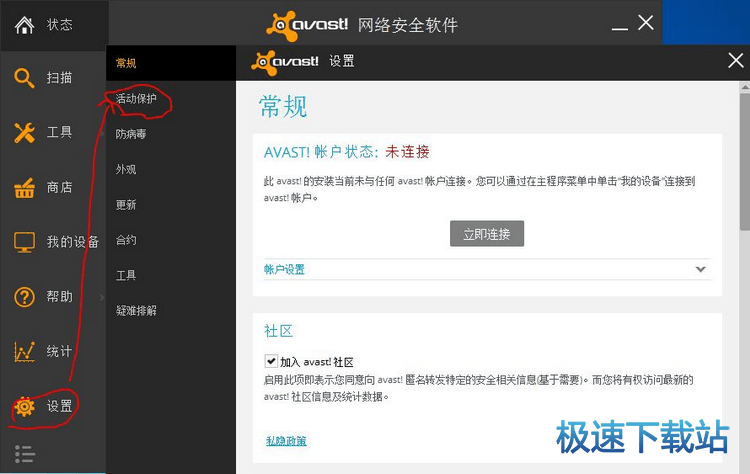Go to the 合约 settings tab
This screenshot has width=750, height=474.
pyautogui.click(x=171, y=240)
